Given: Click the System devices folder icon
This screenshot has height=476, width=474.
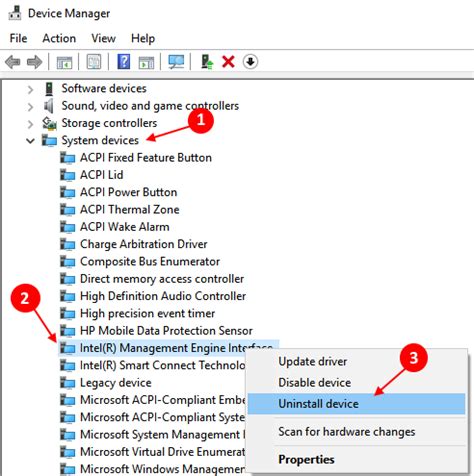Looking at the screenshot, I should pos(49,141).
